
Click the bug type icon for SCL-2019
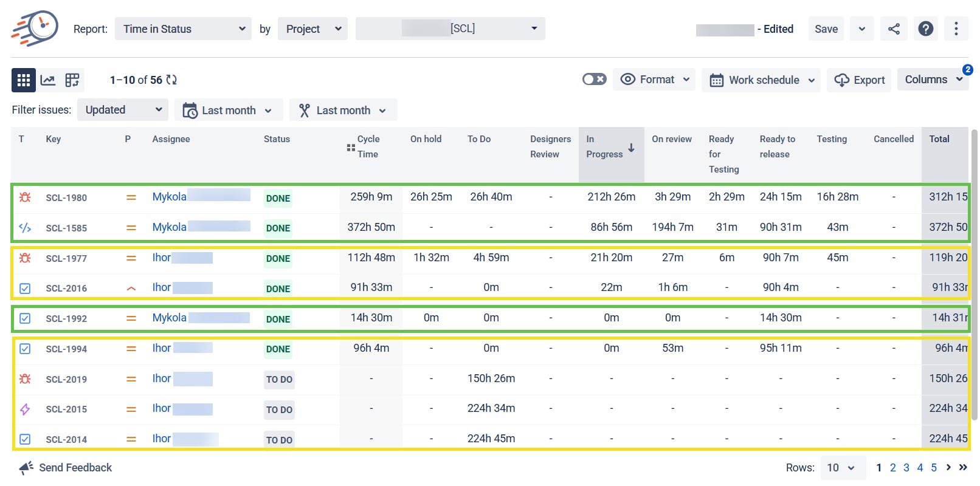click(25, 378)
